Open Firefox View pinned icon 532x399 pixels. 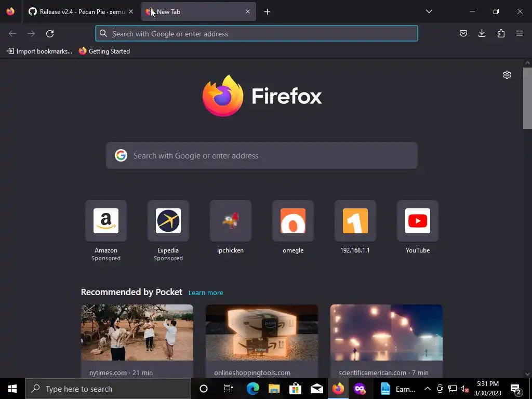tap(10, 11)
